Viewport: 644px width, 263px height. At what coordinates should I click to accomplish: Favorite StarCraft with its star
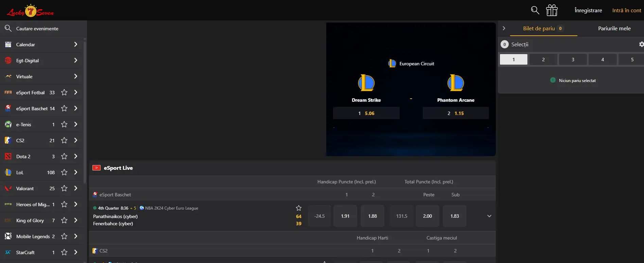(x=64, y=252)
